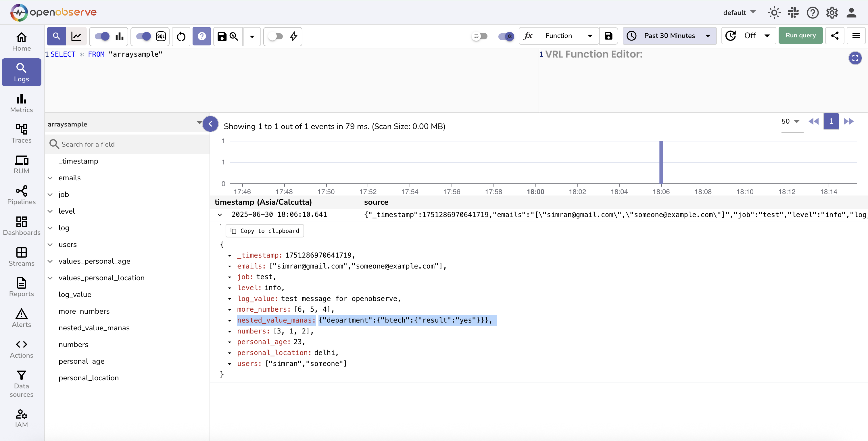Open the query help icon
This screenshot has width=868, height=441.
coord(201,37)
